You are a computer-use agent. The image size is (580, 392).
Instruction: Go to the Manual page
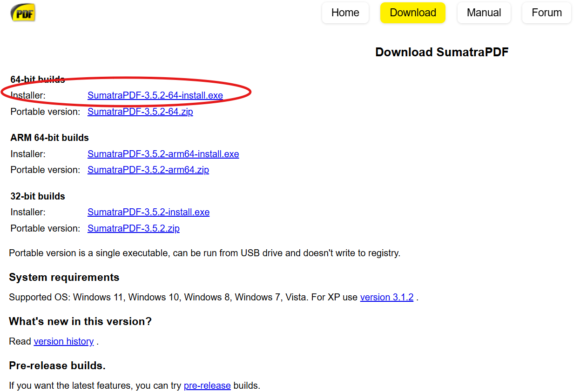tap(484, 13)
